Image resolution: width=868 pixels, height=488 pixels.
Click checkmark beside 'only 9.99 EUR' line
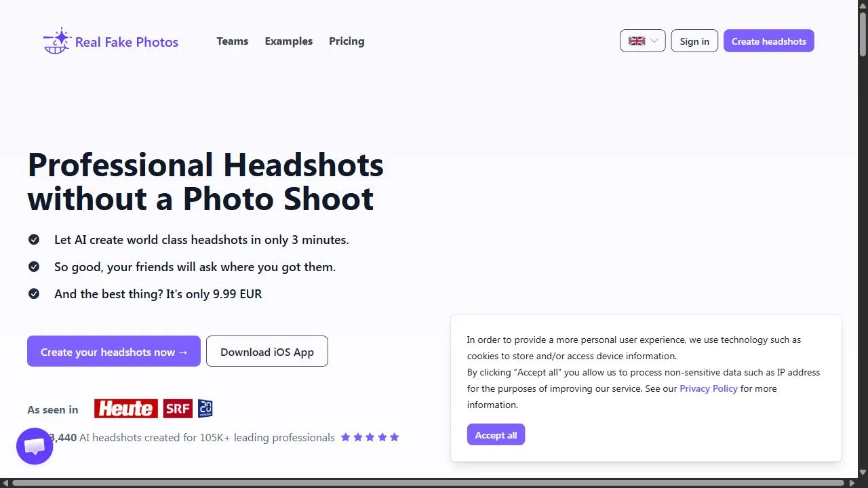coord(34,293)
